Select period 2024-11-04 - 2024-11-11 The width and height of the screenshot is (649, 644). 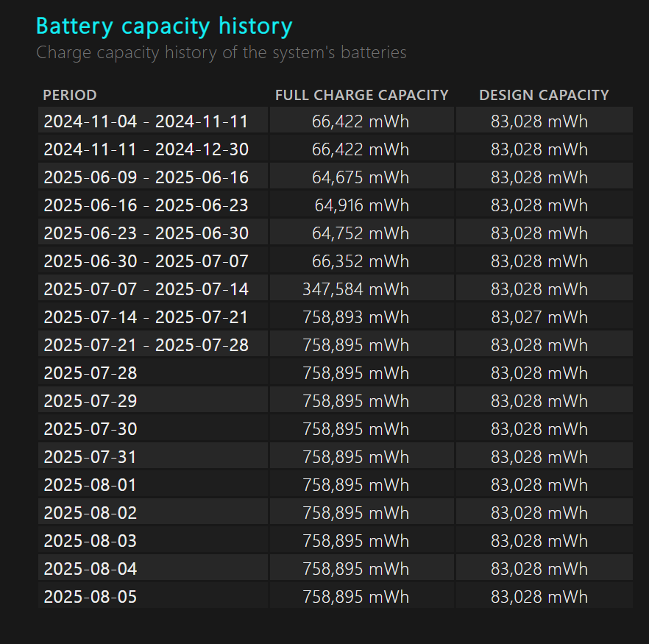coord(146,121)
